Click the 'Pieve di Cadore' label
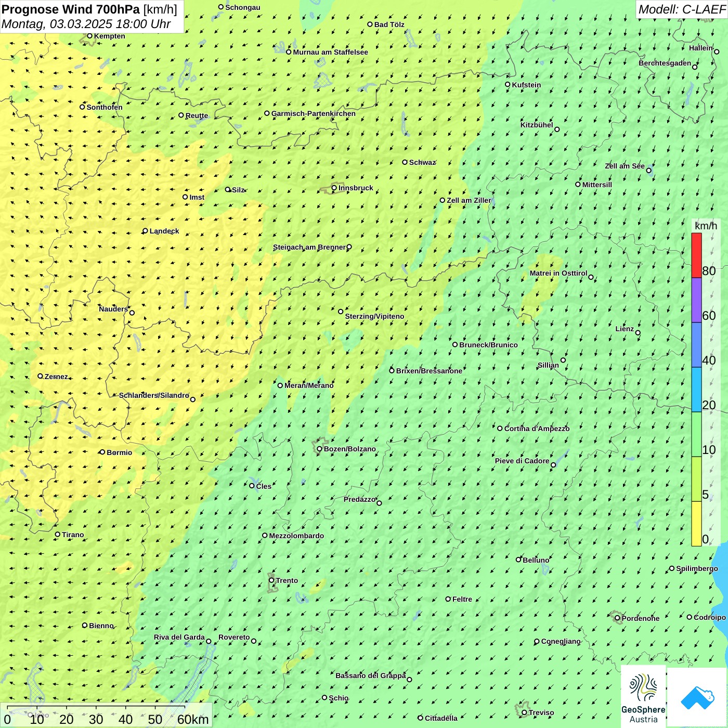The height and width of the screenshot is (728, 728). coord(522,461)
